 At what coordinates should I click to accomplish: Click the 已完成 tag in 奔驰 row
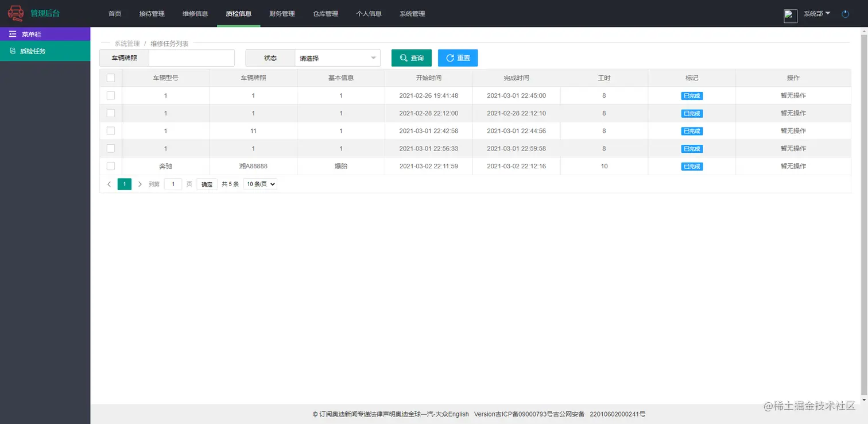click(x=692, y=167)
